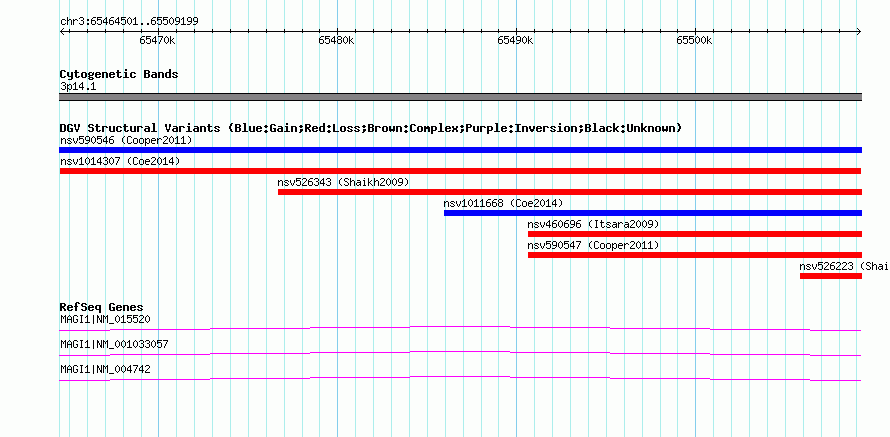Click the blue gain bar for nsv1011668
Screen dimensions: 890x437
(x=653, y=213)
